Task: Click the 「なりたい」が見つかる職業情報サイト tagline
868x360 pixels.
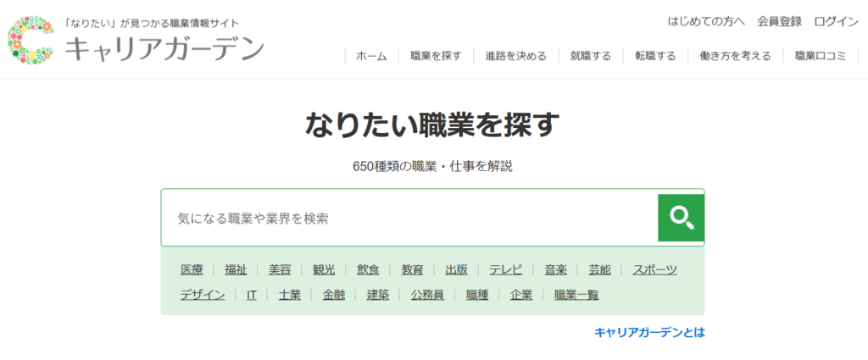Action: click(x=152, y=23)
